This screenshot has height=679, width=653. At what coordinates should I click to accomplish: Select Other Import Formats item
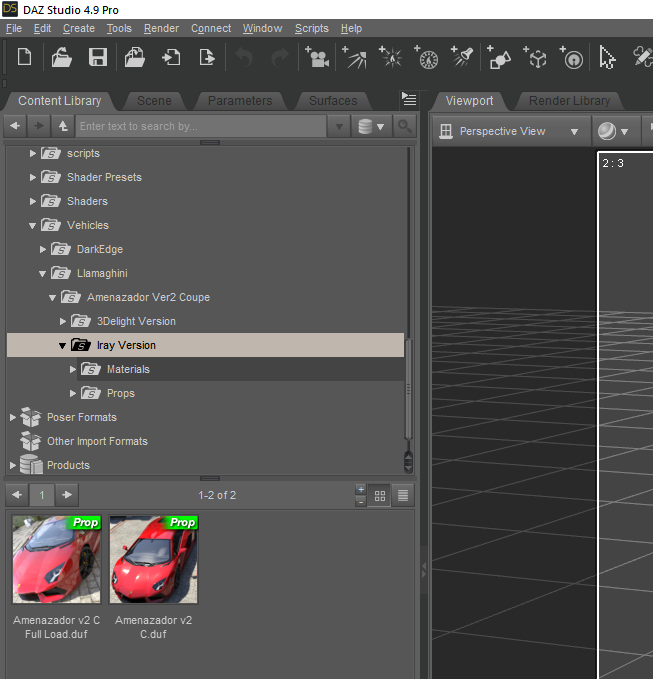click(97, 441)
